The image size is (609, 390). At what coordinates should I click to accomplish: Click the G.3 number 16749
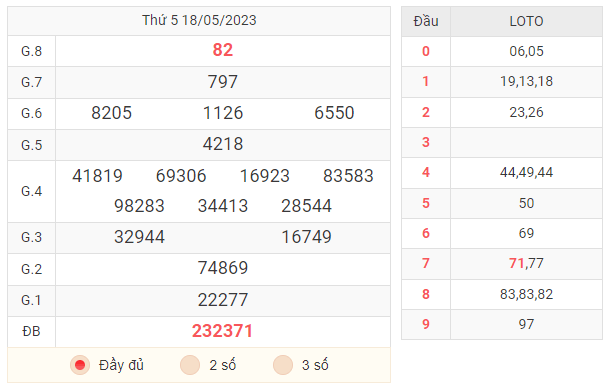306,237
